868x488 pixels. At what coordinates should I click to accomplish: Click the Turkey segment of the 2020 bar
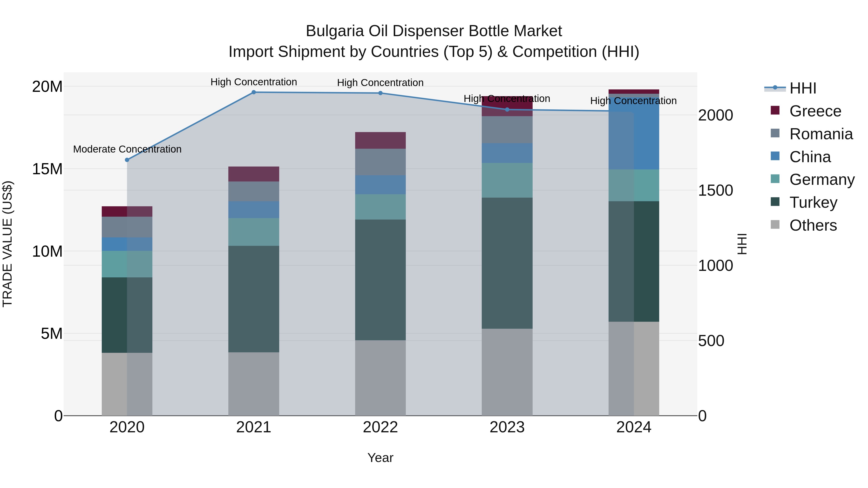click(127, 315)
